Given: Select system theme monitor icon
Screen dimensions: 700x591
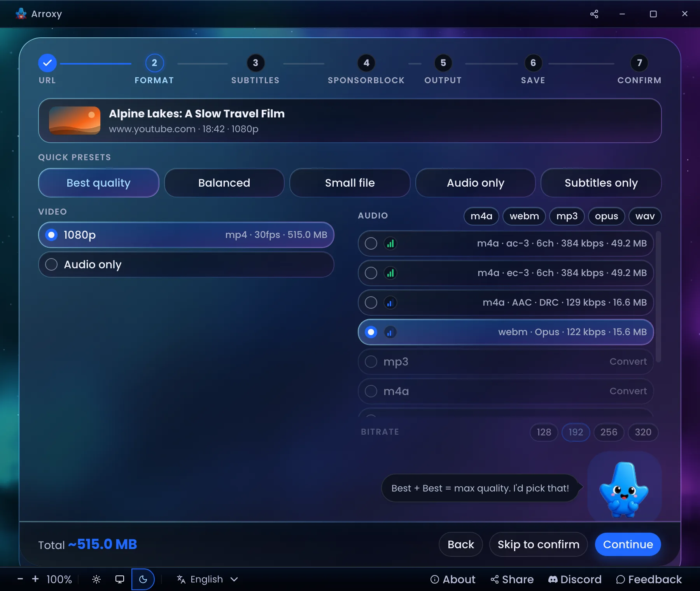Looking at the screenshot, I should (120, 579).
